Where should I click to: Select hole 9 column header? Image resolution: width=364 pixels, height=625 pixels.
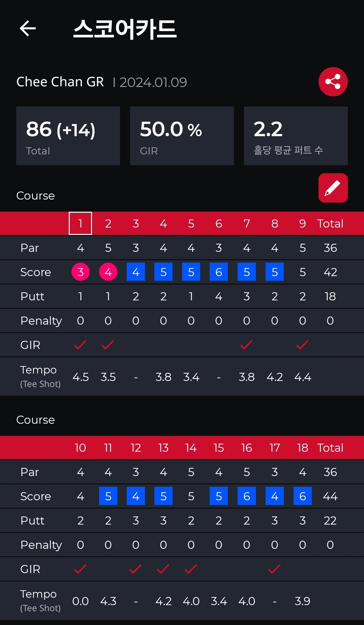[302, 224]
